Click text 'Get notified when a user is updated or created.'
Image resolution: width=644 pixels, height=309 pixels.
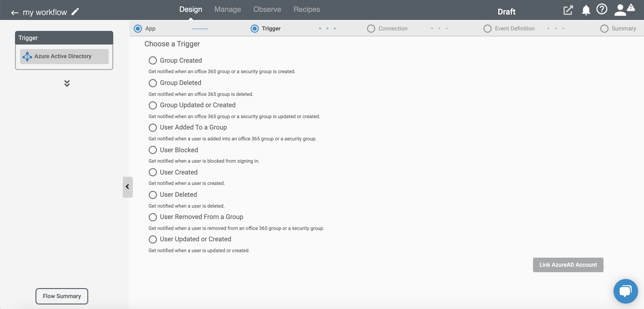pos(199,251)
